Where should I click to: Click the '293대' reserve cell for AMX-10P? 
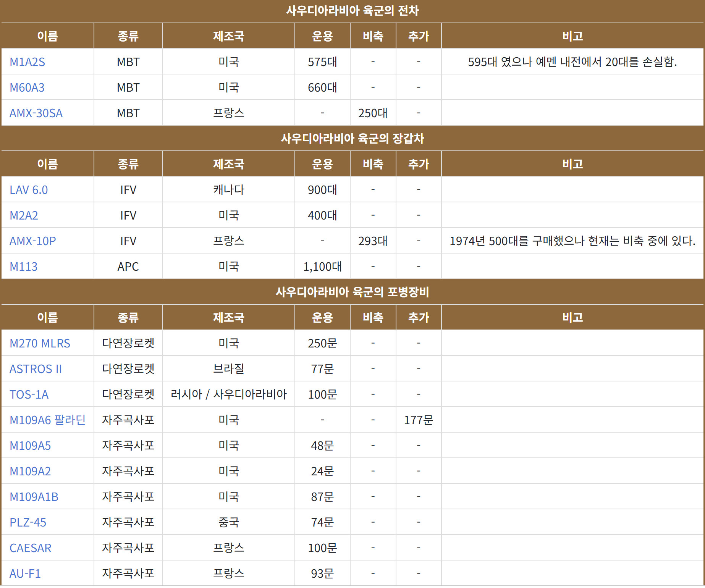click(x=373, y=241)
